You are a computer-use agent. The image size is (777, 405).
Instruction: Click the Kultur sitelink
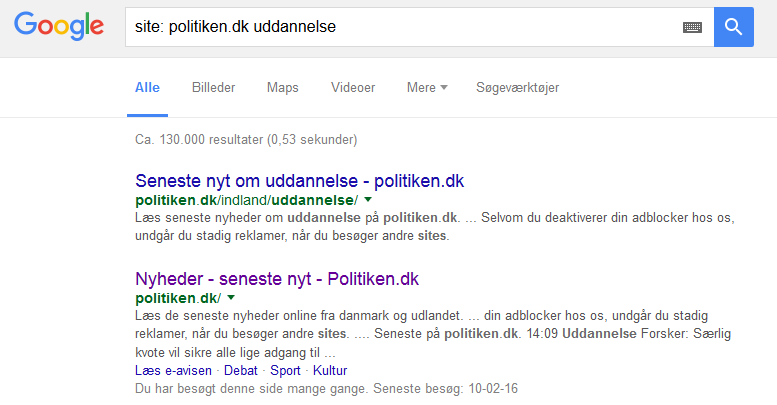(330, 371)
